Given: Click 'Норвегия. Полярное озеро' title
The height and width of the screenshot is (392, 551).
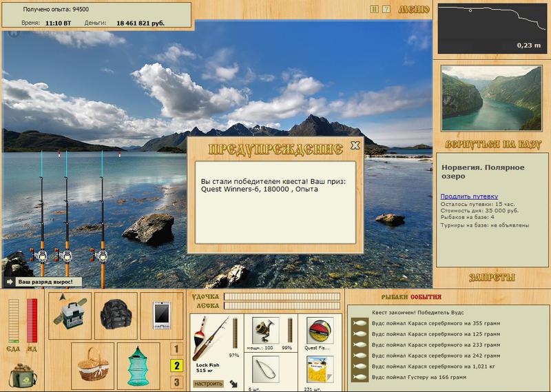Looking at the screenshot, I should coord(483,172).
